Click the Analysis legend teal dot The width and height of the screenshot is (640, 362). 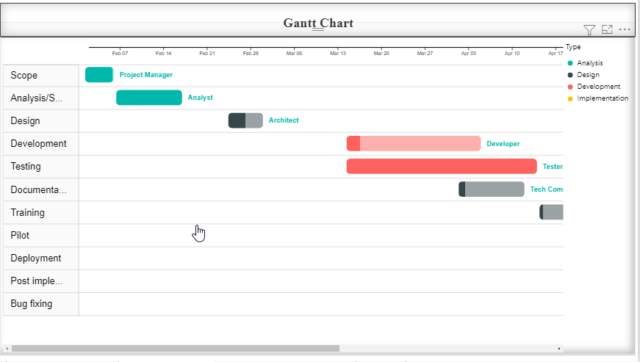pos(570,63)
